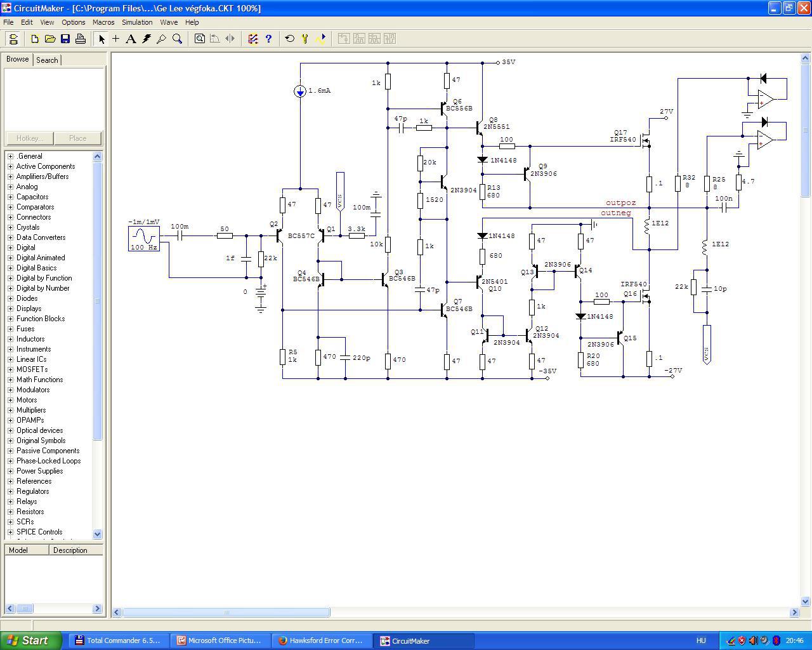This screenshot has height=650, width=812.
Task: Open a circuit file via folder icon
Action: click(x=50, y=39)
